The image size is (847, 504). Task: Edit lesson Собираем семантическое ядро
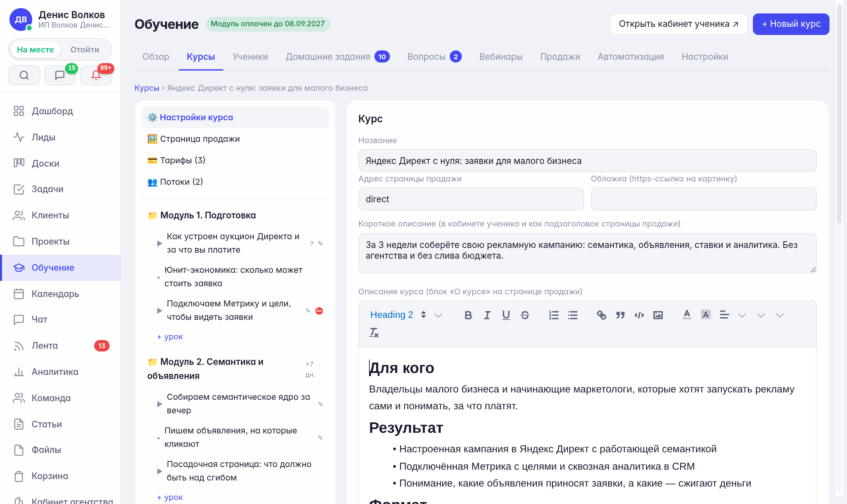[320, 404]
